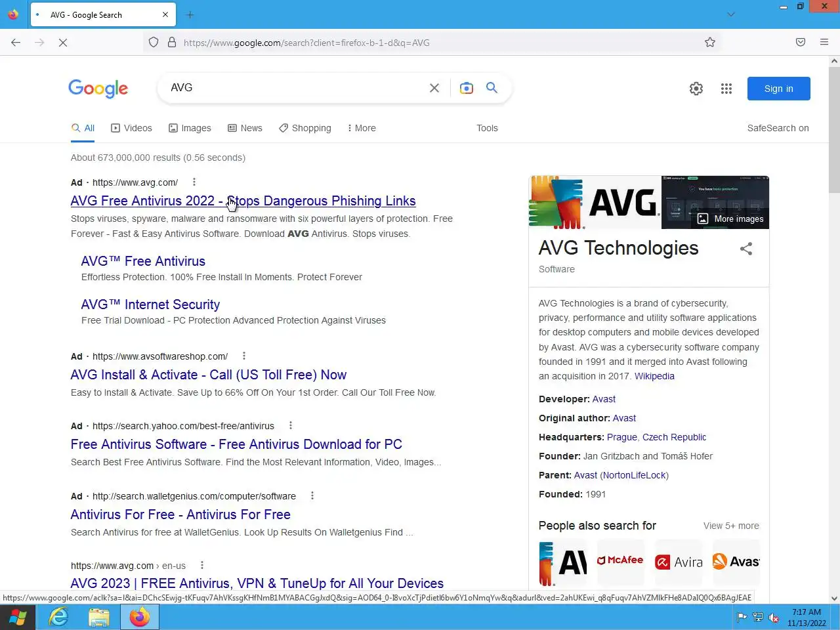Image resolution: width=840 pixels, height=630 pixels.
Task: Click the Czech Republic link
Action: click(674, 437)
